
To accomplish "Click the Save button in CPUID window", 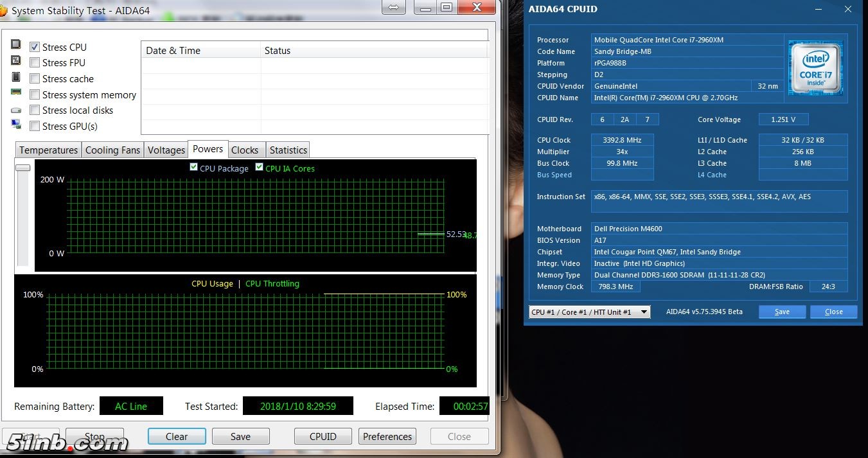I will click(782, 312).
